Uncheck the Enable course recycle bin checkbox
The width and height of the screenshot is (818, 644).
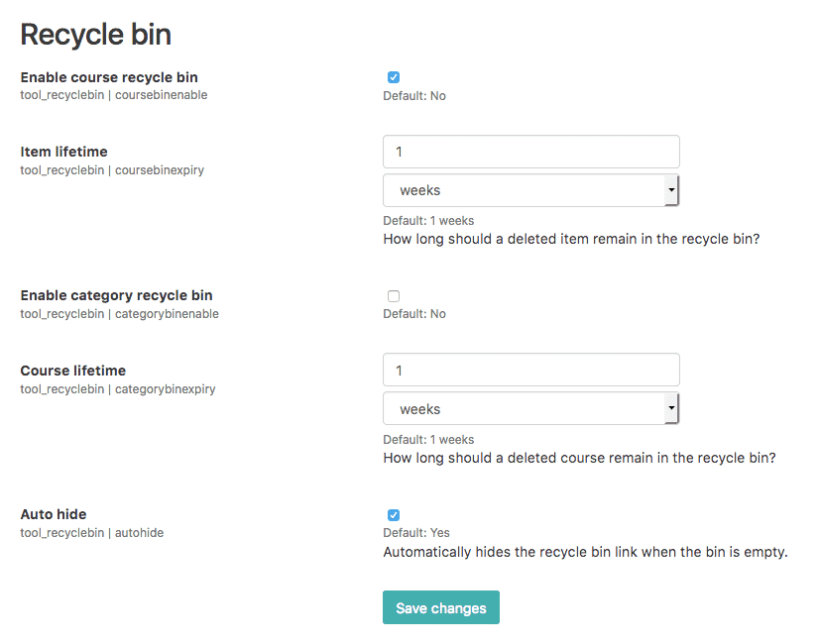click(x=394, y=77)
